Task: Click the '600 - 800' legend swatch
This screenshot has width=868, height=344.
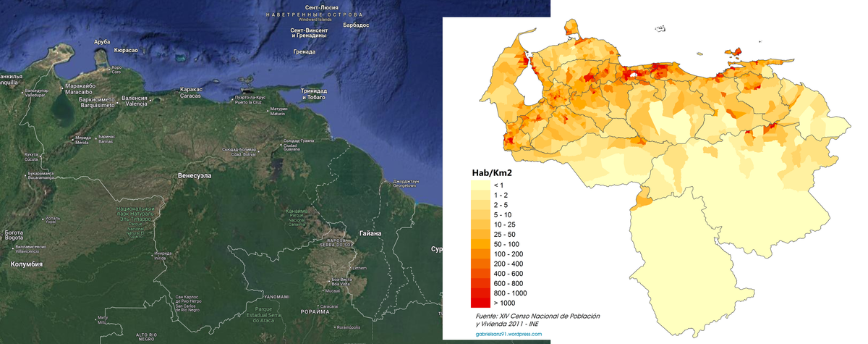Action: (480, 283)
